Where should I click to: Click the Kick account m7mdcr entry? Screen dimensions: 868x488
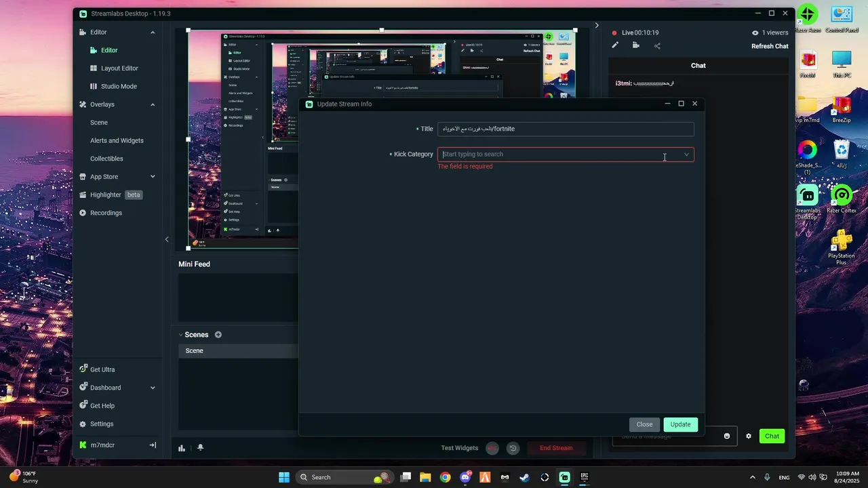click(x=102, y=445)
